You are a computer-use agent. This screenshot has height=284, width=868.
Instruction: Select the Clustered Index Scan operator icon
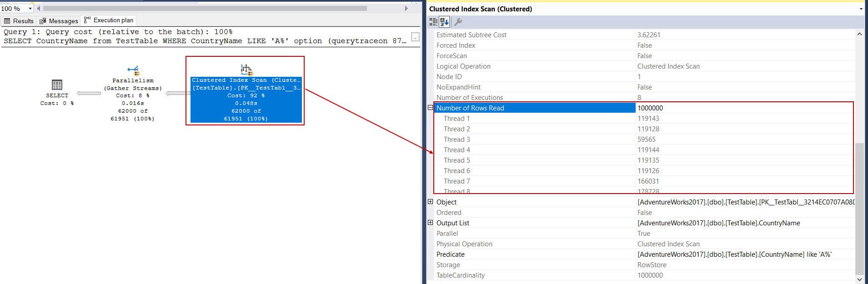[x=246, y=70]
